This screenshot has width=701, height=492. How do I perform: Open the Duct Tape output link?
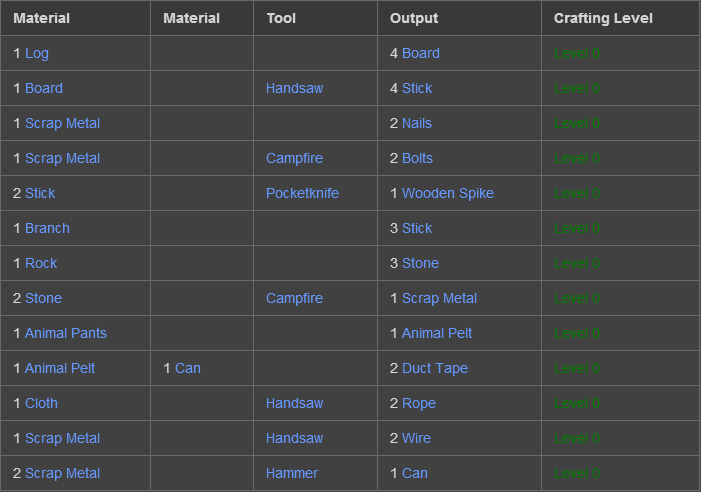[434, 368]
